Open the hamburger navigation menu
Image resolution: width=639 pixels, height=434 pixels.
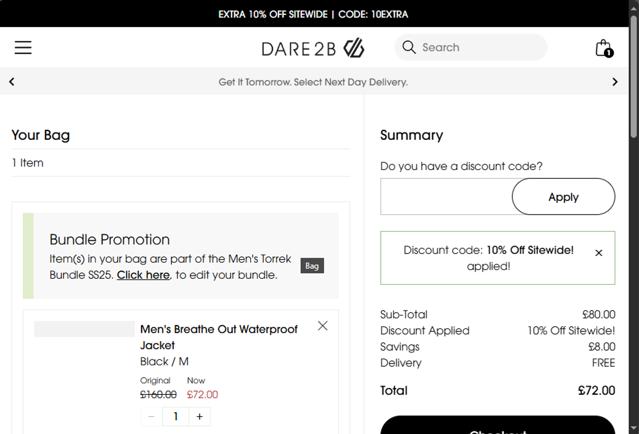click(23, 47)
